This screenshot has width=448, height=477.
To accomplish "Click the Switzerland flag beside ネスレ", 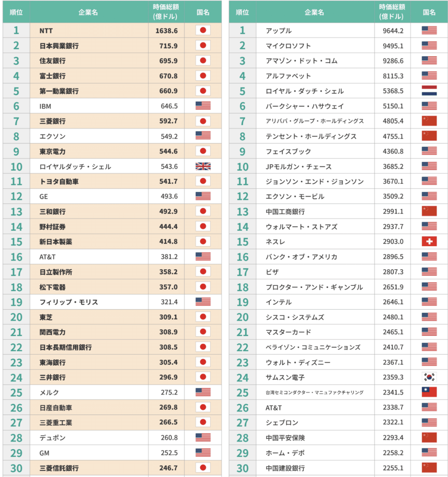I will pos(429,241).
